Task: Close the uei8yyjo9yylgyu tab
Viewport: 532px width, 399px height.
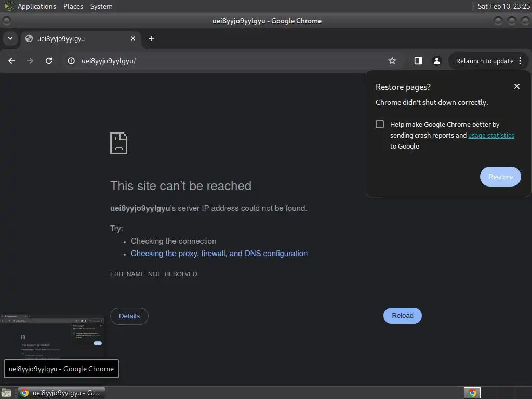Action: tap(133, 38)
